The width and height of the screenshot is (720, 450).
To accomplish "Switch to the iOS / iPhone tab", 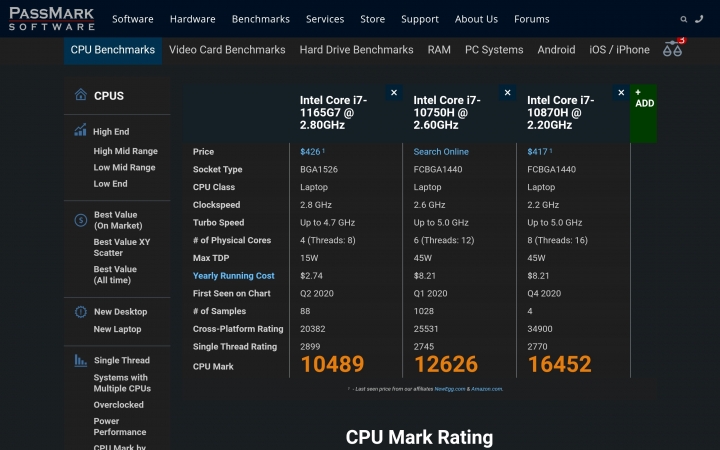I will pyautogui.click(x=619, y=50).
